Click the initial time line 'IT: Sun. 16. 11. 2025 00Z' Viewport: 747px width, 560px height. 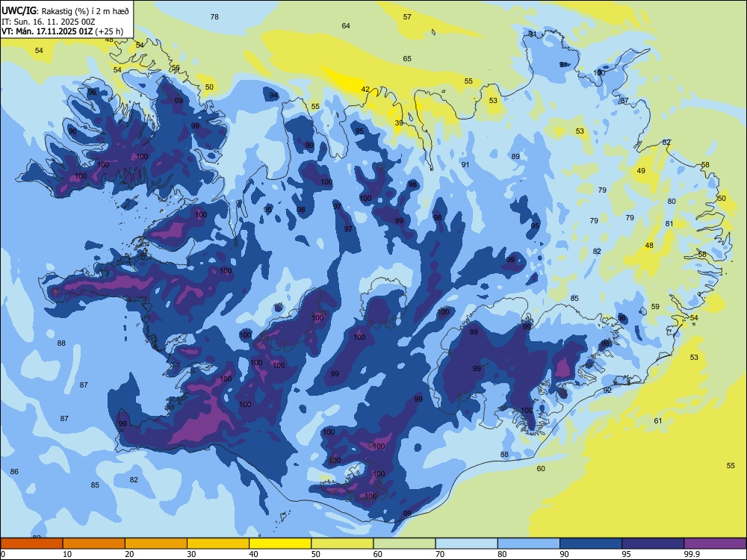click(x=48, y=22)
